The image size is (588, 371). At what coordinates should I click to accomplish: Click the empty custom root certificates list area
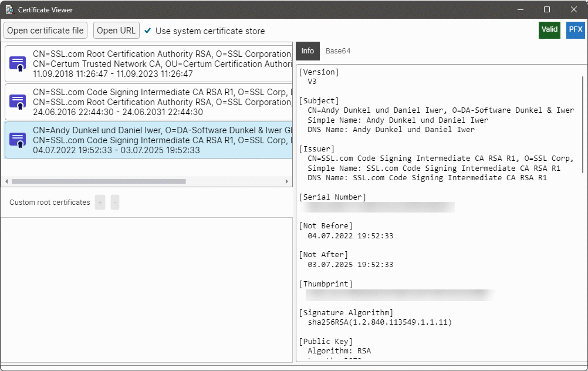pos(147,290)
